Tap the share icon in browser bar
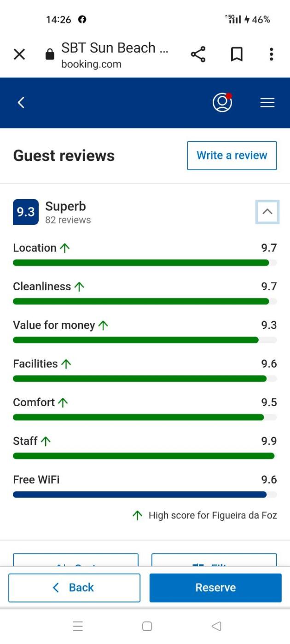This screenshot has width=290, height=644. pos(198,55)
